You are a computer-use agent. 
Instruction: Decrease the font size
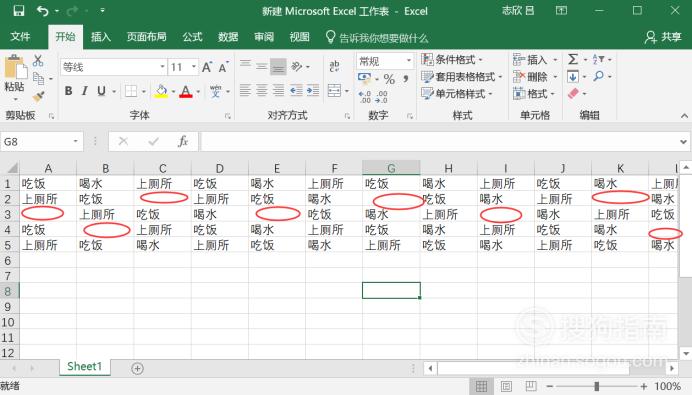pyautogui.click(x=223, y=67)
